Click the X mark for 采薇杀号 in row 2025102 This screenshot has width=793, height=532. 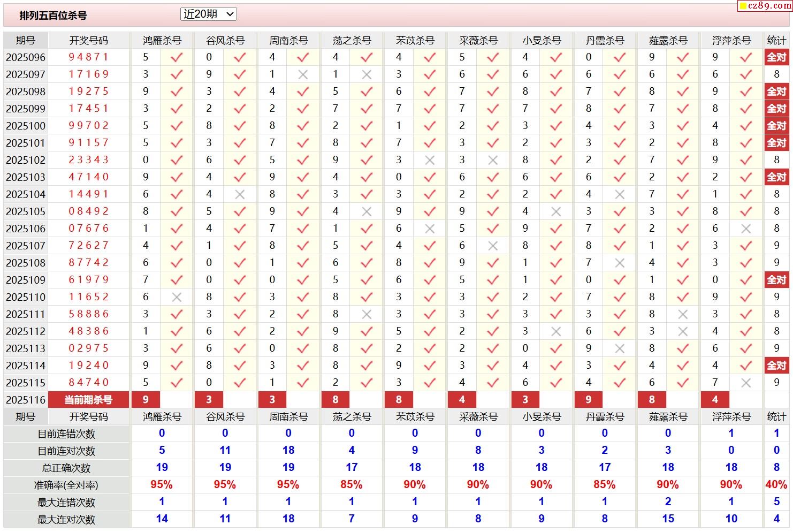point(493,160)
